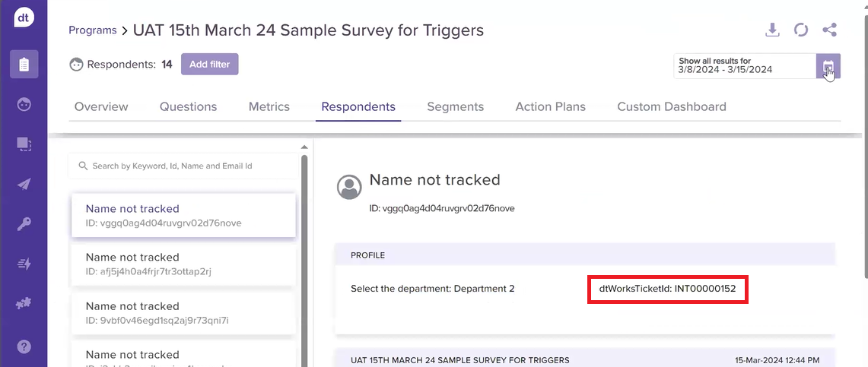The width and height of the screenshot is (868, 367).
Task: Click the paper plane send icon
Action: (24, 184)
